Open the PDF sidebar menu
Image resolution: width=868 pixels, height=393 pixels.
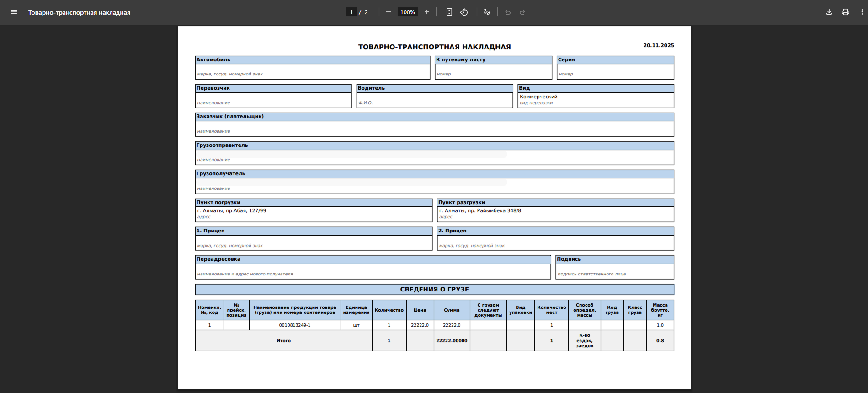click(14, 12)
